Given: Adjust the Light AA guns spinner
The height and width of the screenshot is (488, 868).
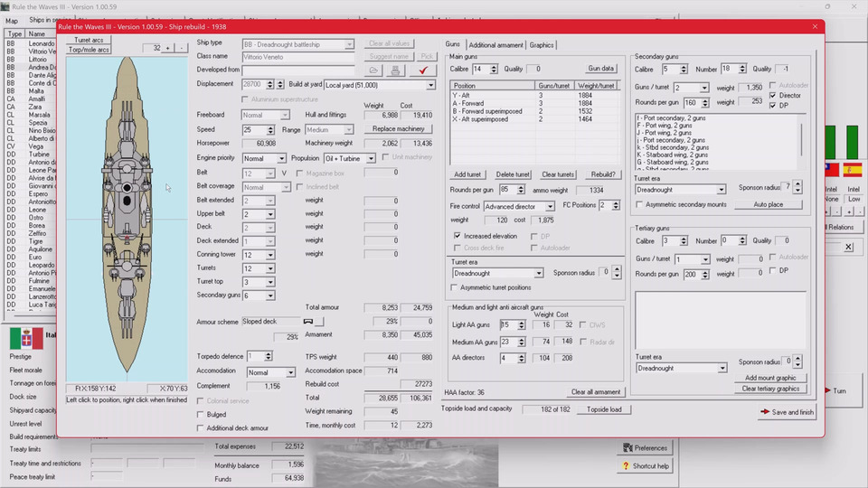Looking at the screenshot, I should [522, 325].
